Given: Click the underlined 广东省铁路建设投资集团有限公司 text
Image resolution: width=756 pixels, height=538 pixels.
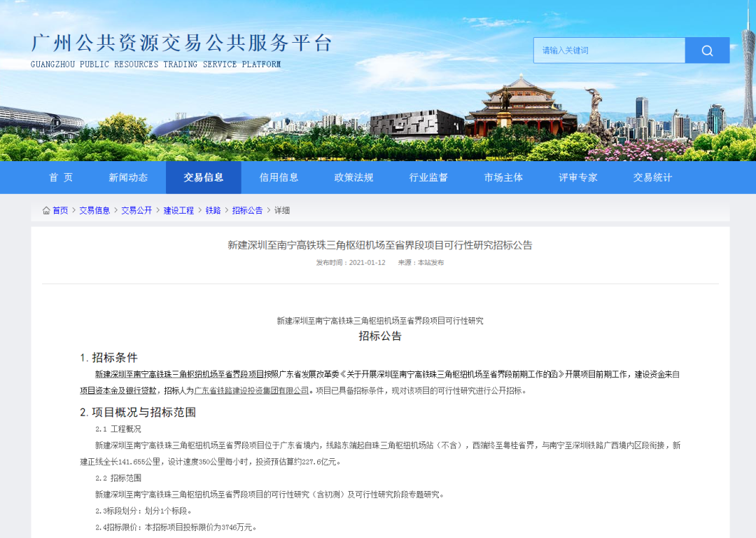Looking at the screenshot, I should (251, 390).
